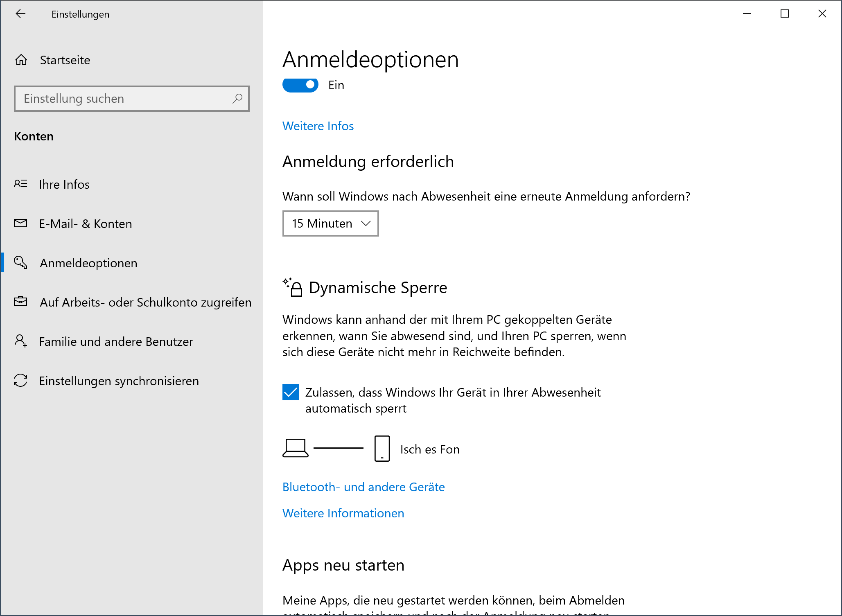The image size is (842, 616).
Task: Click the Ihre Infos person icon
Action: tap(20, 184)
